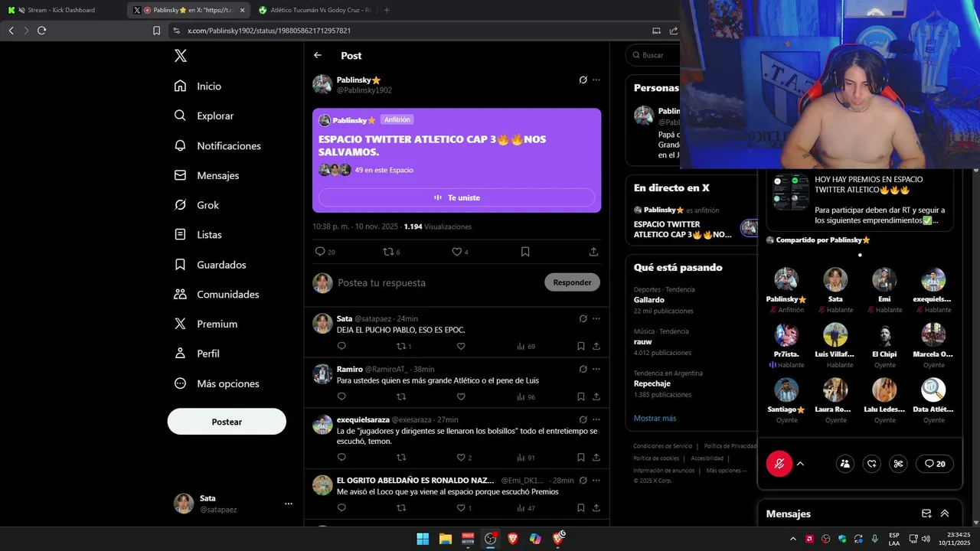This screenshot has height=551, width=980.
Task: Click Mostrar más under trends
Action: [655, 419]
